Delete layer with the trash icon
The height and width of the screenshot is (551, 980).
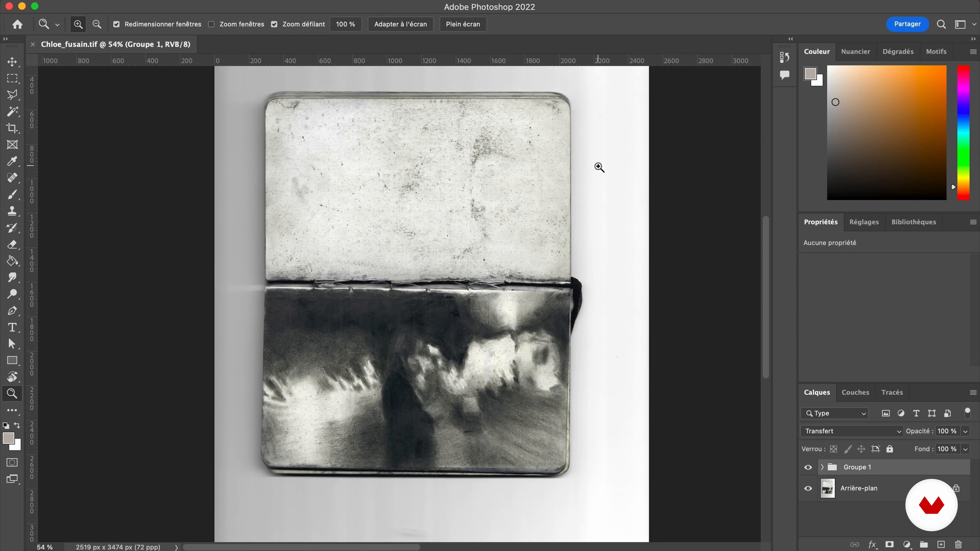coord(958,545)
